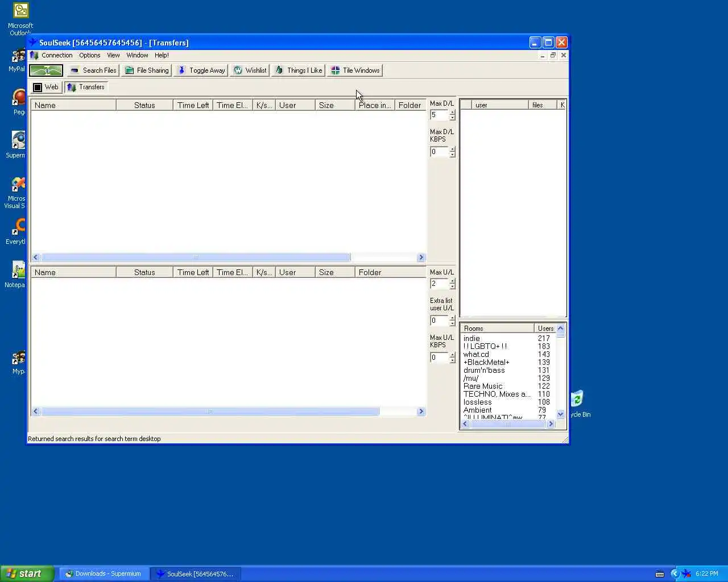Click the SoulSeek system tray icon
This screenshot has height=582, width=728.
(686, 573)
